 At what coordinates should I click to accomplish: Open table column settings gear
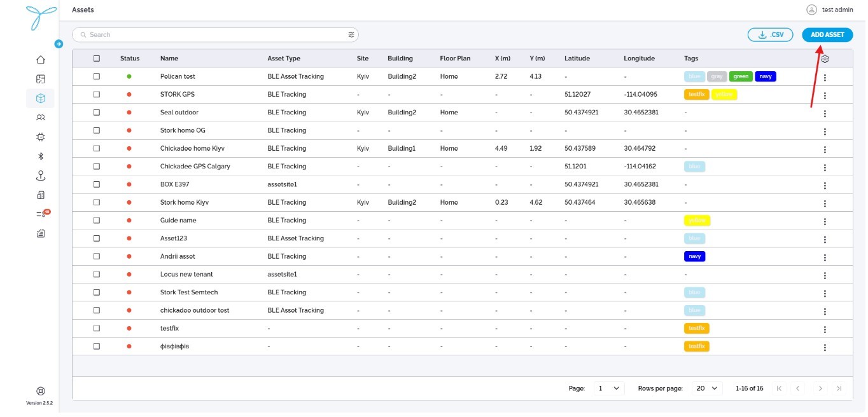click(825, 58)
